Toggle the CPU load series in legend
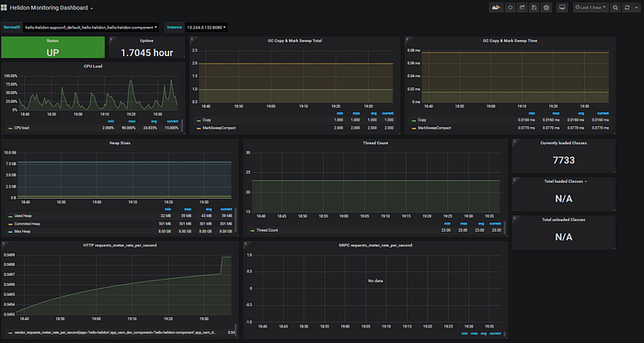This screenshot has height=343, width=644. tap(22, 128)
